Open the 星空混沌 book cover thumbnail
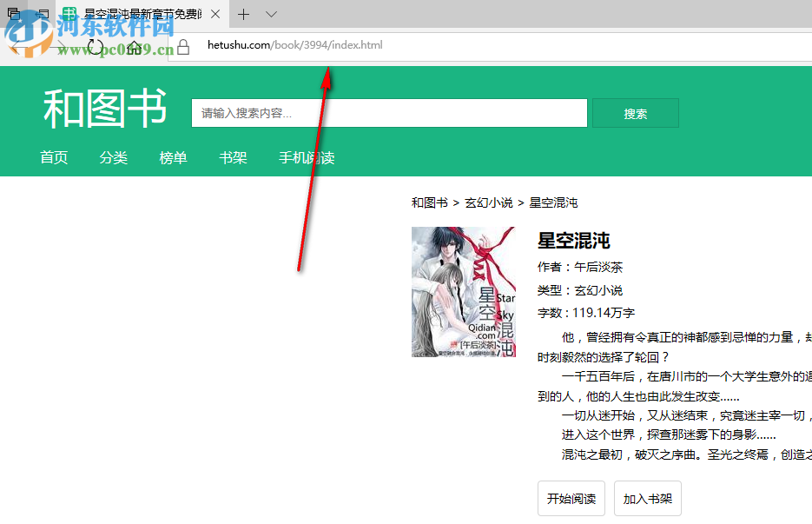 [x=463, y=291]
